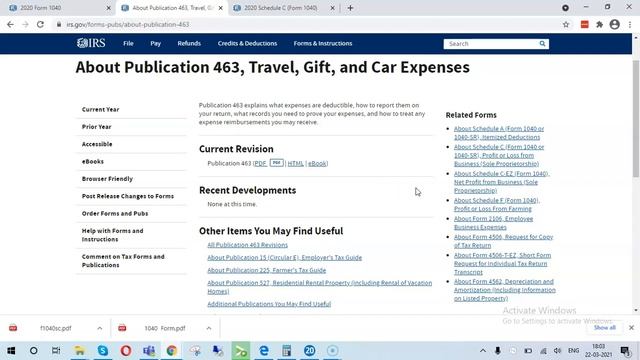Image resolution: width=640 pixels, height=360 pixels.
Task: Show hidden system tray icons
Action: click(x=482, y=351)
